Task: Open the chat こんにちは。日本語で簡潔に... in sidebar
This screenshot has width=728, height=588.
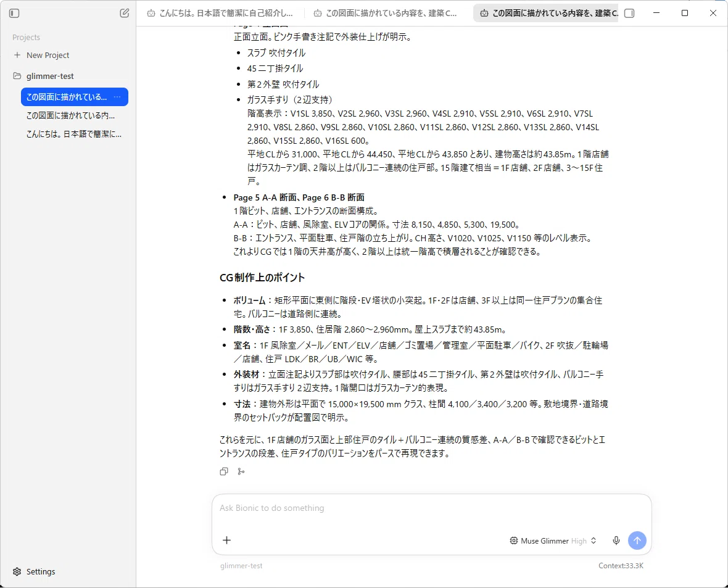Action: [x=74, y=135]
